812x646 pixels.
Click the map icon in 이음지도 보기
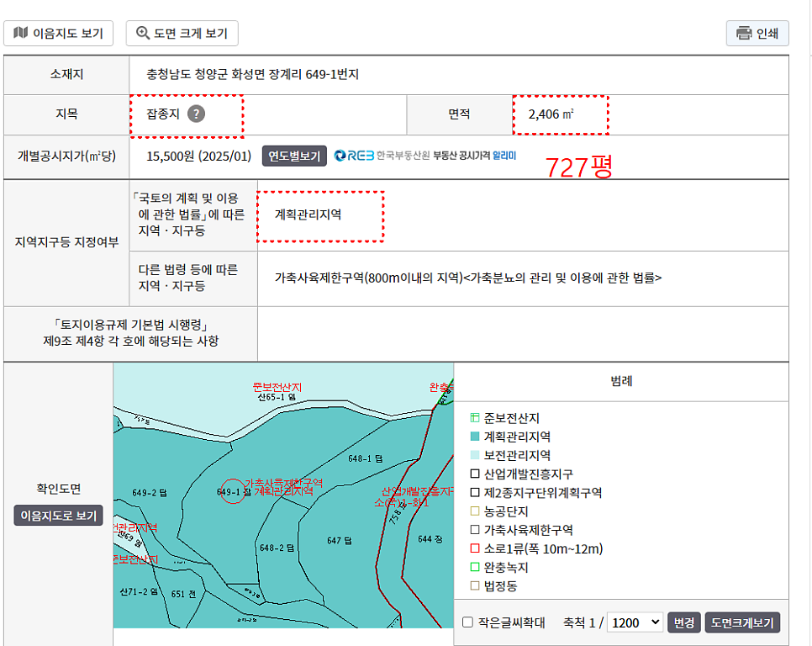21,34
